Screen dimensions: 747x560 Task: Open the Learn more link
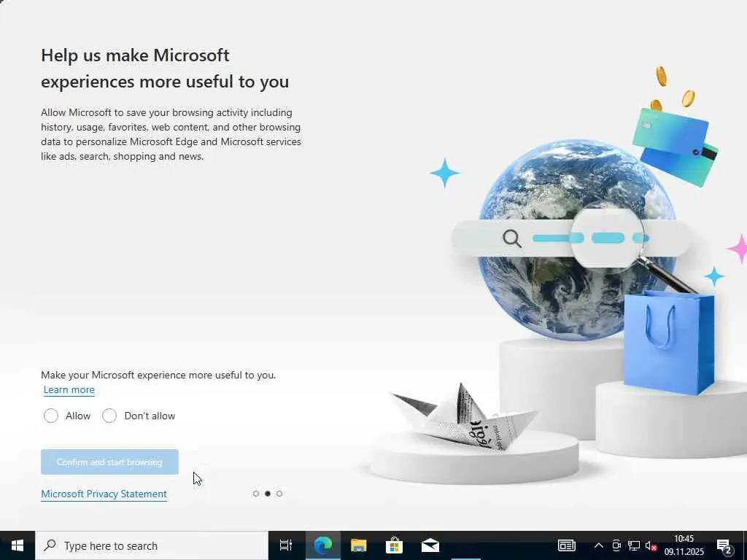pyautogui.click(x=69, y=389)
